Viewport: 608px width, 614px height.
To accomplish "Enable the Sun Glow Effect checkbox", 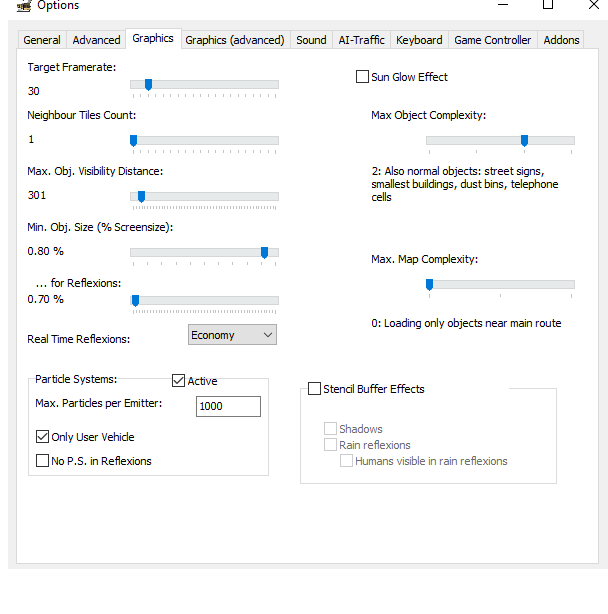I will coord(363,77).
